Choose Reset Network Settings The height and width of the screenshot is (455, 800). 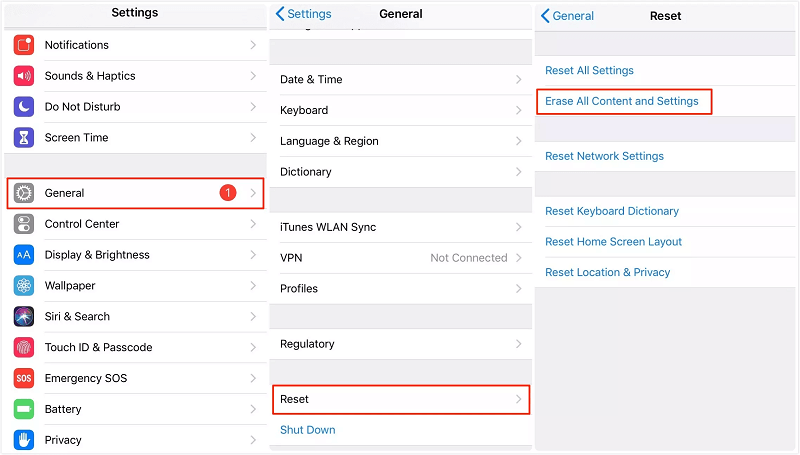pos(604,156)
